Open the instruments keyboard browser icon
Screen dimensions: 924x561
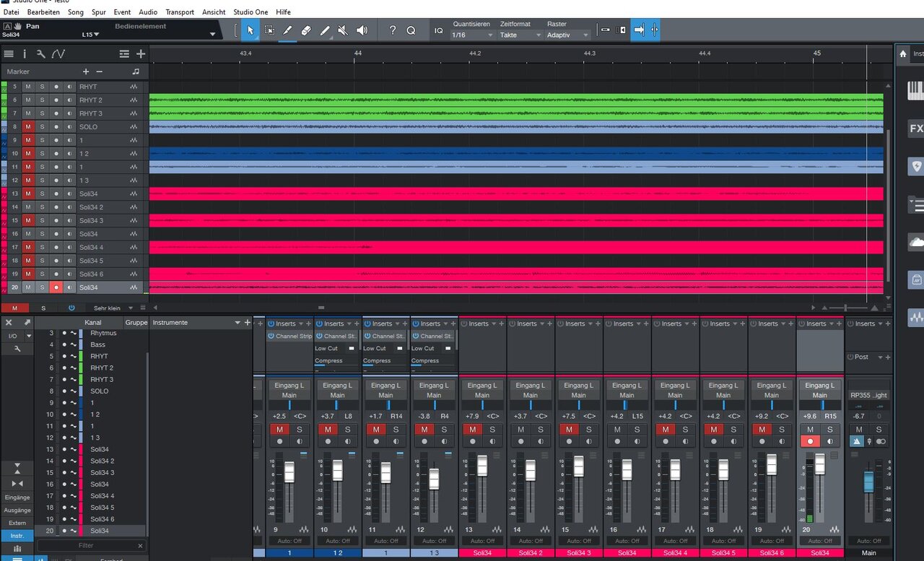point(916,90)
